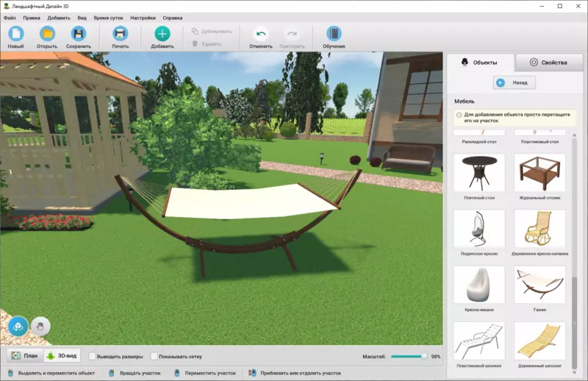Print the design using Печать
The image size is (588, 381).
[x=120, y=38]
